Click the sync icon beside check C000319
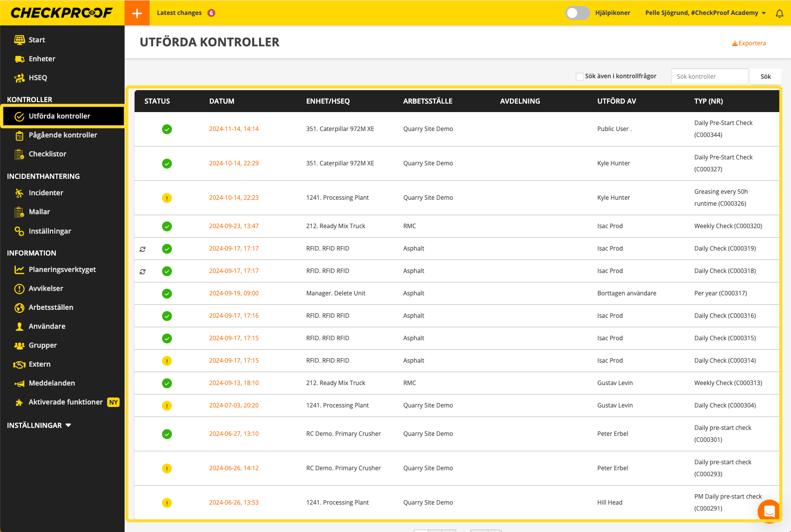The width and height of the screenshot is (791, 532). [x=143, y=249]
